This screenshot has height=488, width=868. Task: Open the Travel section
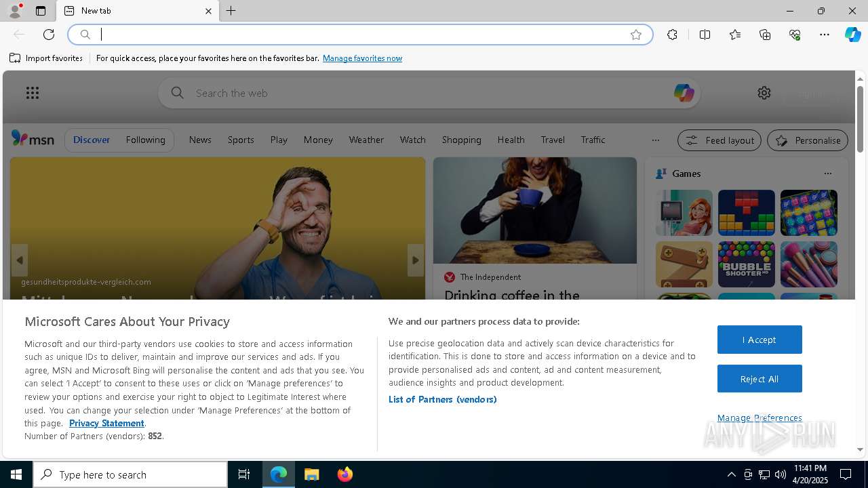coord(553,140)
